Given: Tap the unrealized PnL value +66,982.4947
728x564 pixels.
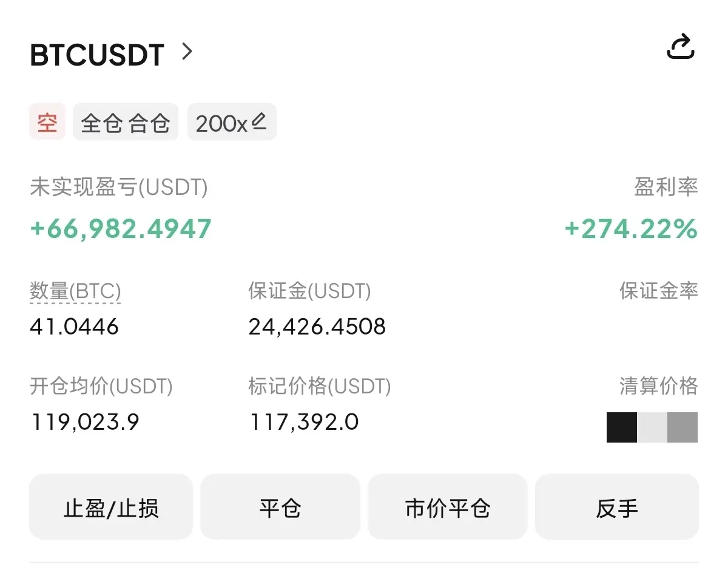Looking at the screenshot, I should click(x=121, y=229).
